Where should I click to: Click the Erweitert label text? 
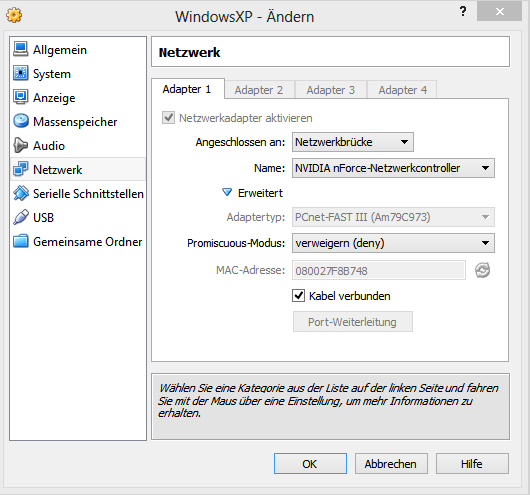point(260,193)
